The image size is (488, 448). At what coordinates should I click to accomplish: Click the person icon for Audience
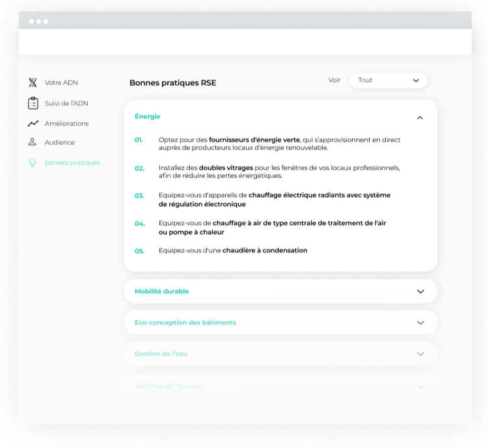coord(33,142)
